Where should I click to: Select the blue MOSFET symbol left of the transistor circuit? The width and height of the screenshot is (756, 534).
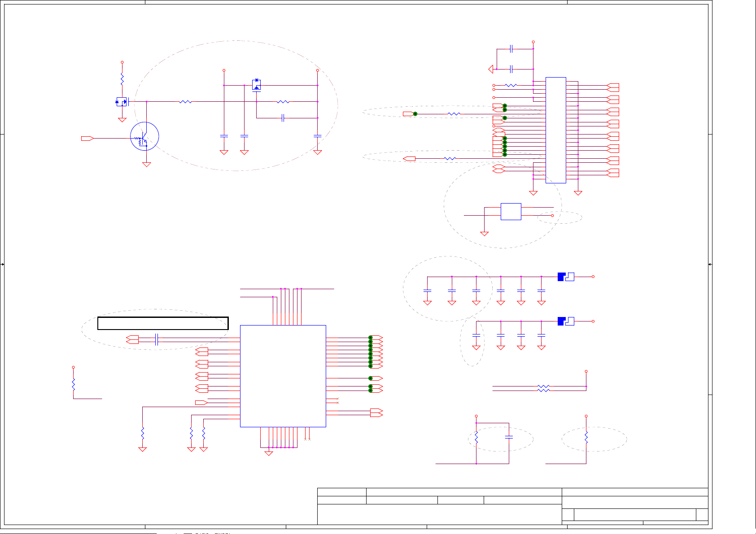click(x=122, y=102)
